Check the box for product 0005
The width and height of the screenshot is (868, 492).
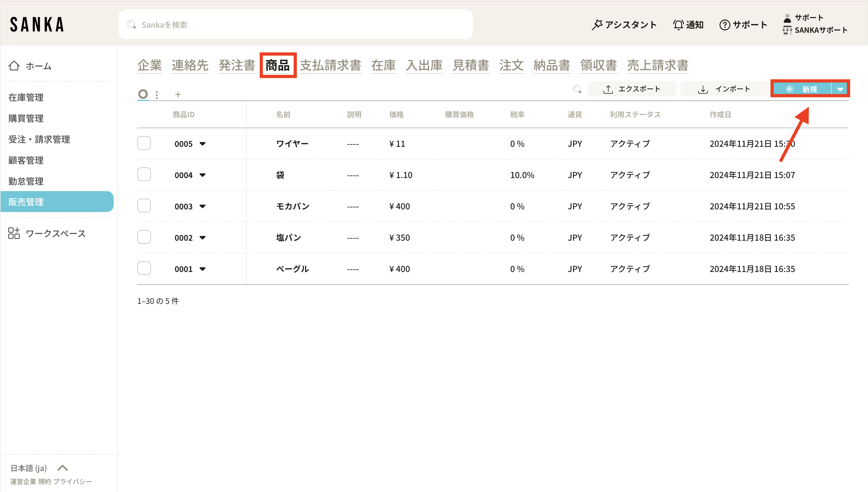pyautogui.click(x=144, y=143)
